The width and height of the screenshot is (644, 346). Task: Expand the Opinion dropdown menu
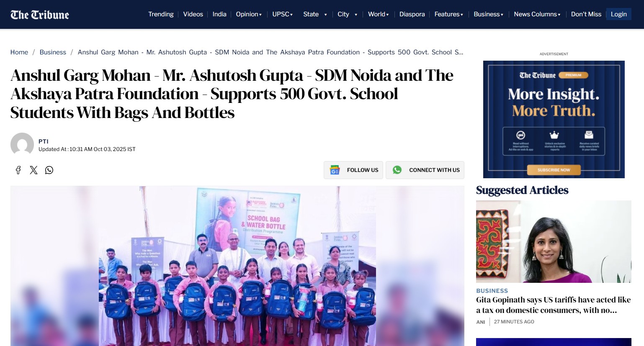249,14
